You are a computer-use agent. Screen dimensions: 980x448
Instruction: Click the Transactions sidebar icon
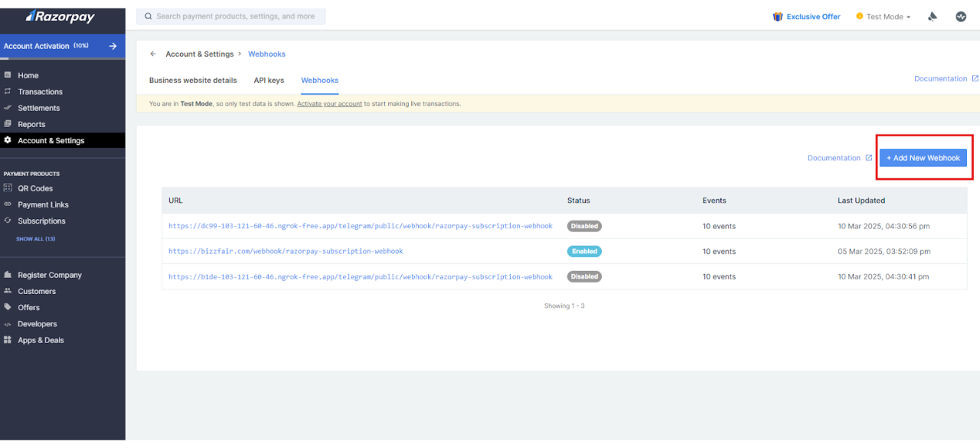pyautogui.click(x=8, y=91)
